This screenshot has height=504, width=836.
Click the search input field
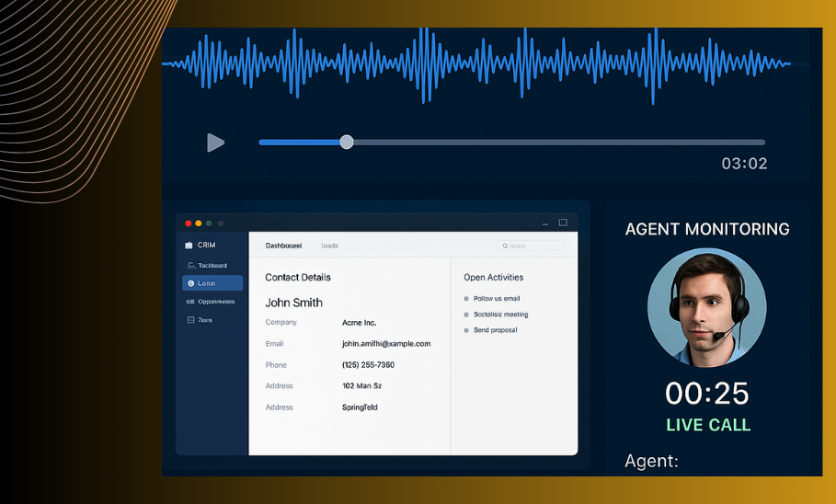[x=533, y=246]
